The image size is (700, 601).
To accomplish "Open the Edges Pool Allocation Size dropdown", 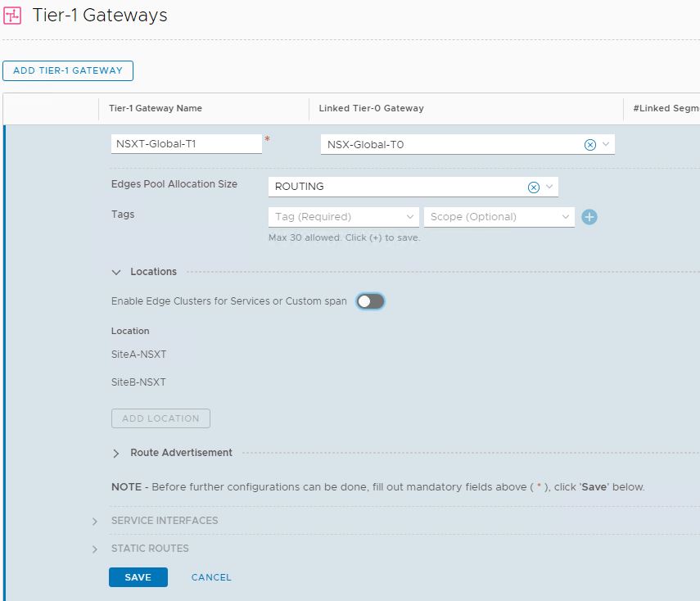I will click(x=549, y=188).
